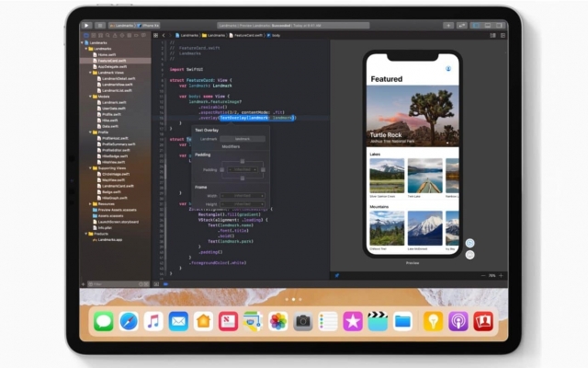Toggle the left navigator panel visibility

[476, 26]
